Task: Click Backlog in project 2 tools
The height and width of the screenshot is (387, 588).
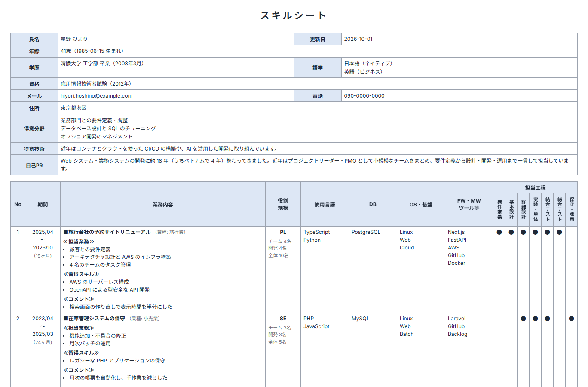Action: tap(457, 334)
